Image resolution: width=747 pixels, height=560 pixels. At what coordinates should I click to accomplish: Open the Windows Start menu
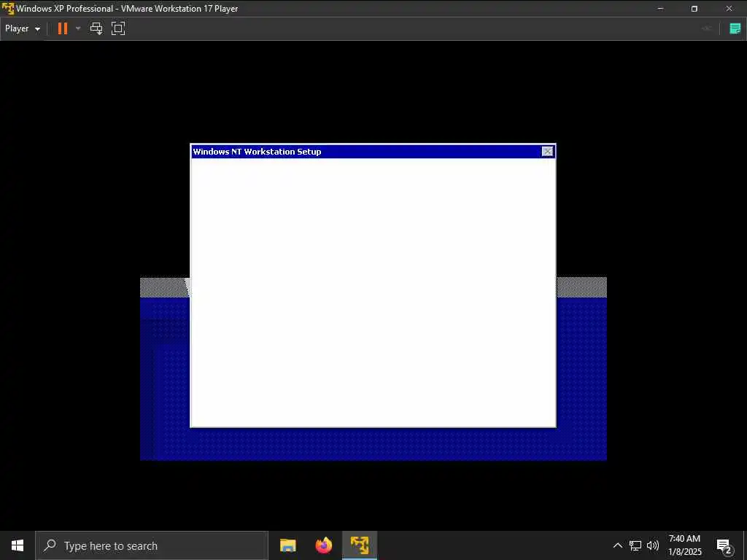pos(18,545)
